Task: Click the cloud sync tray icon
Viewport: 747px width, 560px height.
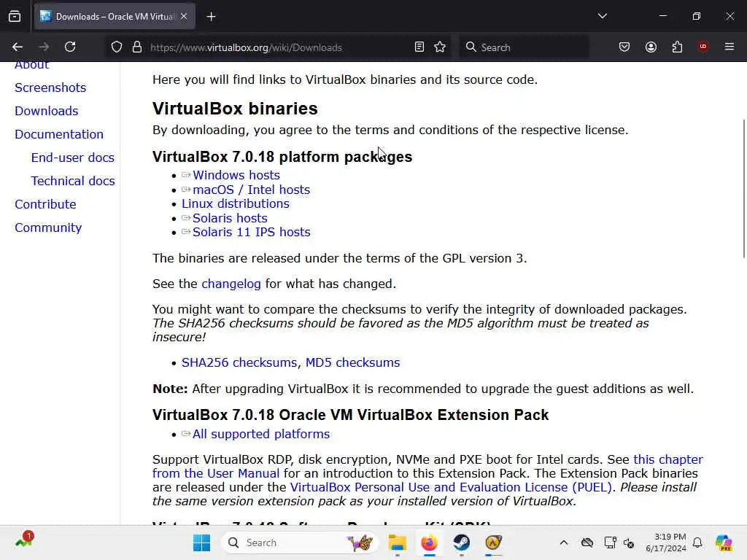Action: [587, 542]
